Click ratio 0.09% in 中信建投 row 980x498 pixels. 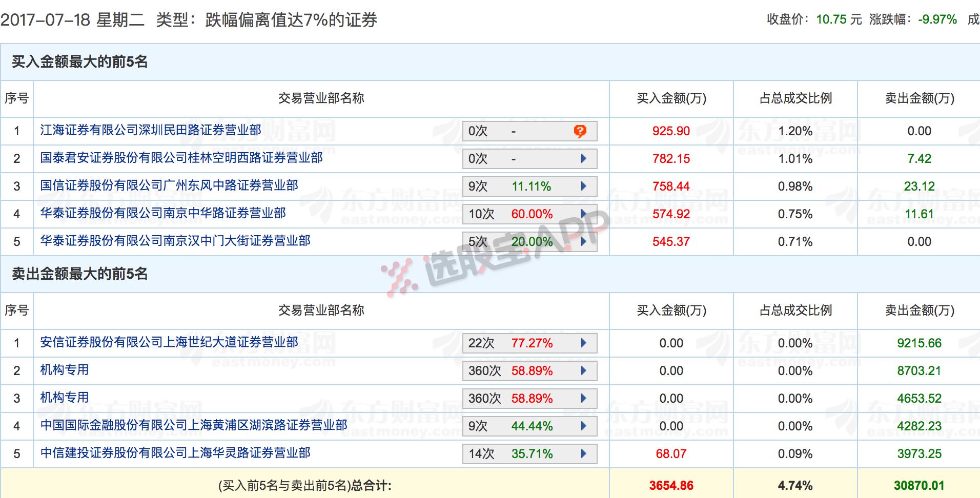click(x=795, y=454)
